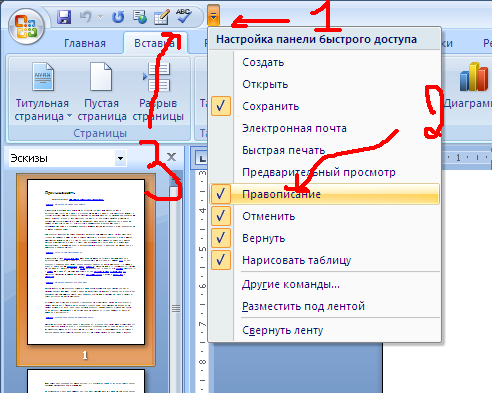Click the Draw Table pencil icon
492x393 pixels.
pos(162,17)
